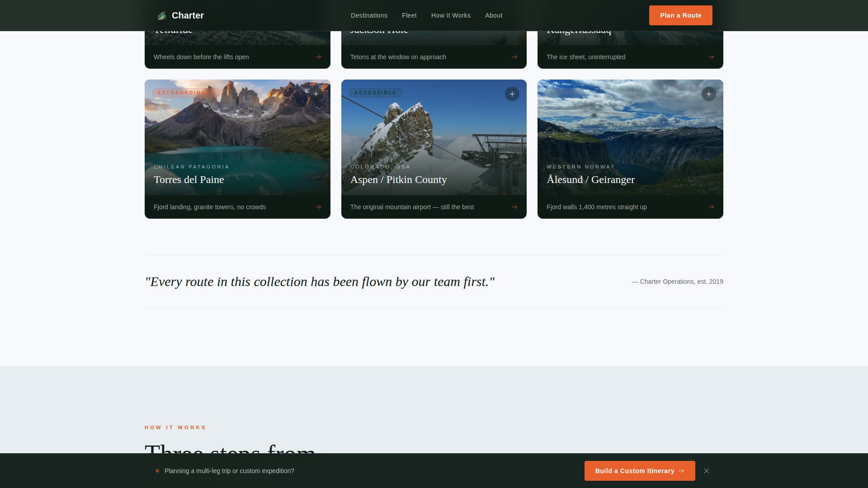Click the ACCESSIBLE tag on Aspen card
Viewport: 868px width, 488px height.
click(x=375, y=93)
